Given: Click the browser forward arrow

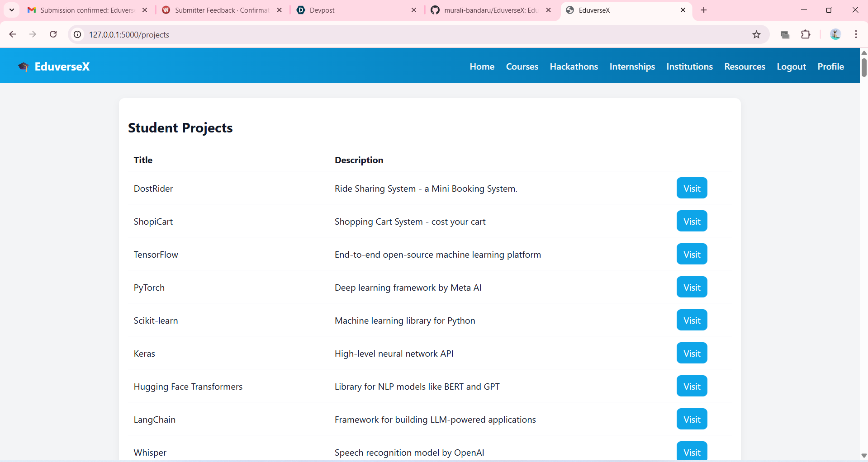Looking at the screenshot, I should click(33, 34).
